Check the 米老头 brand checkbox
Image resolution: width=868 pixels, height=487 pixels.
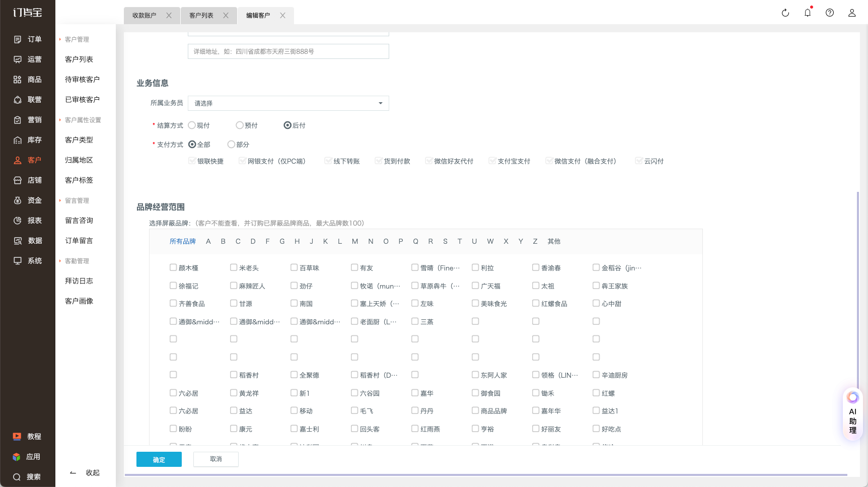tap(234, 267)
